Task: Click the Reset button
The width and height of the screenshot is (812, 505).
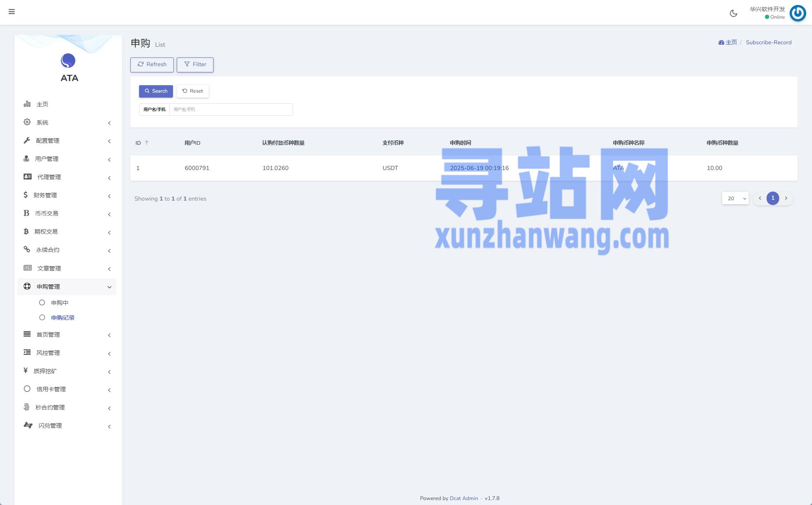Action: pyautogui.click(x=192, y=91)
